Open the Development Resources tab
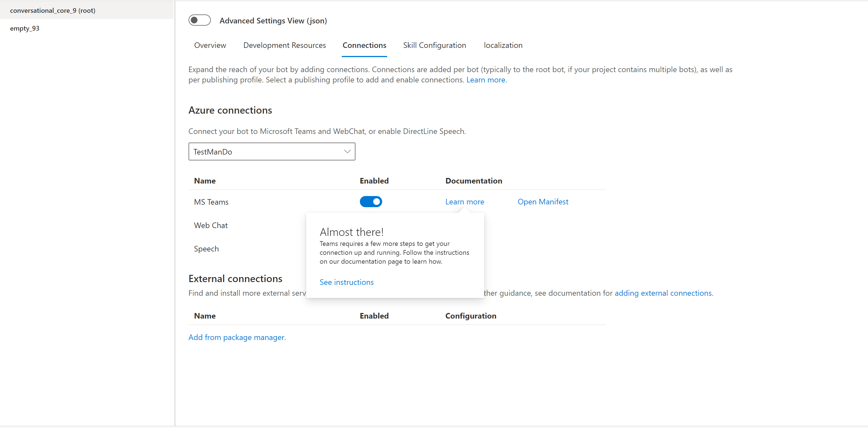Viewport: 868px width, 428px height. (285, 45)
